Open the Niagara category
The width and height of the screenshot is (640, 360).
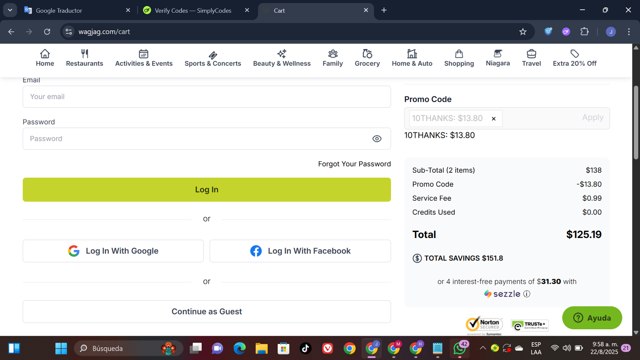pos(498,58)
